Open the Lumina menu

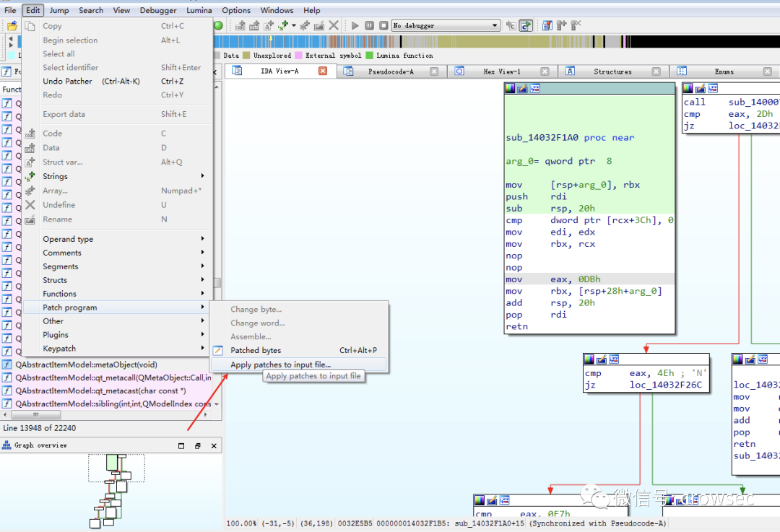[x=199, y=10]
